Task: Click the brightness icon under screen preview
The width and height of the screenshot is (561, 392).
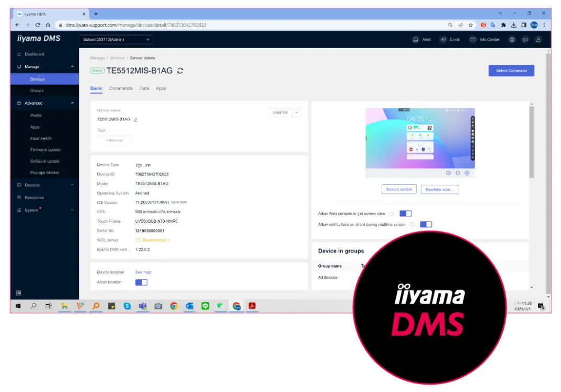Action: tap(457, 173)
